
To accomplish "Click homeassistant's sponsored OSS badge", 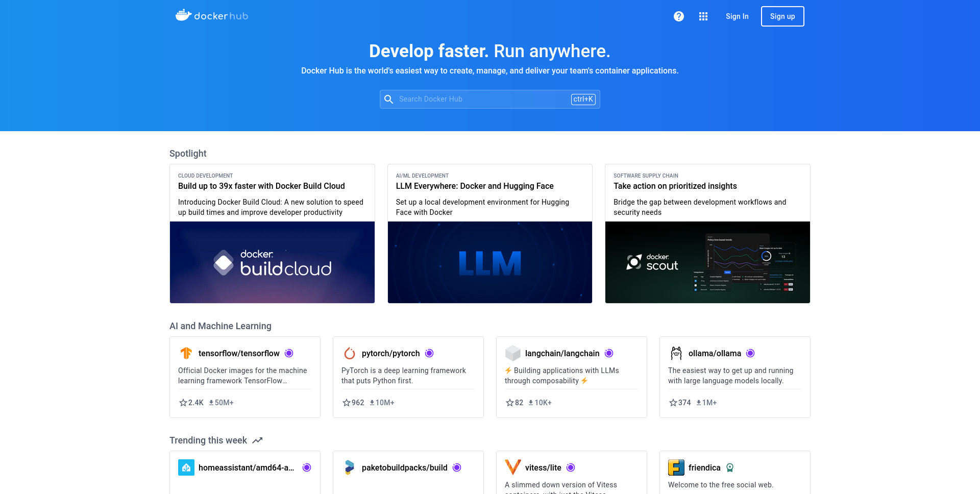I will click(x=307, y=467).
